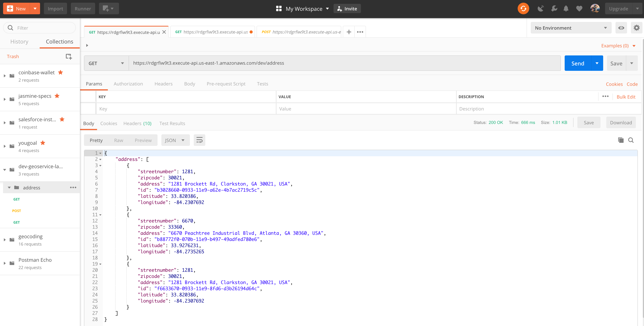Screen dimensions: 644x326
Task: Open the notifications bell
Action: pyautogui.click(x=566, y=9)
